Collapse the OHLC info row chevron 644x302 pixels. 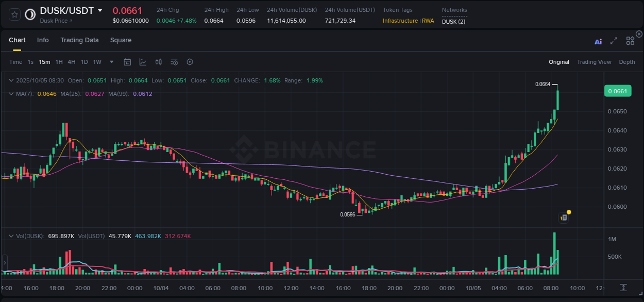(x=11, y=80)
